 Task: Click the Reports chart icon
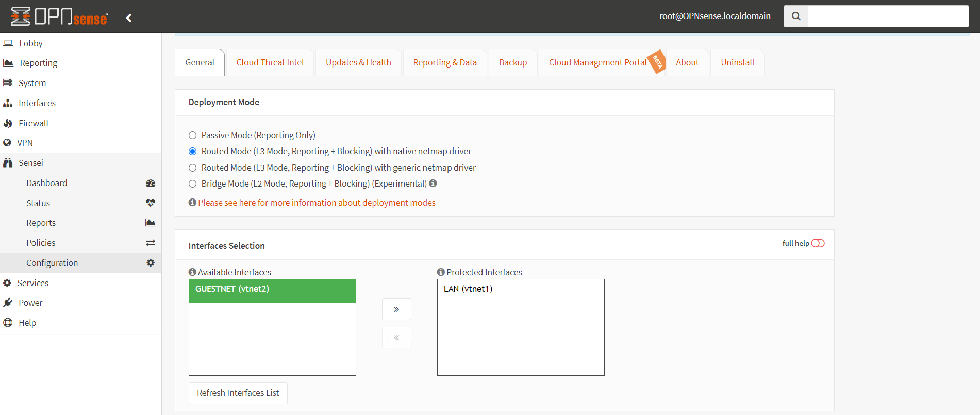pyautogui.click(x=151, y=223)
